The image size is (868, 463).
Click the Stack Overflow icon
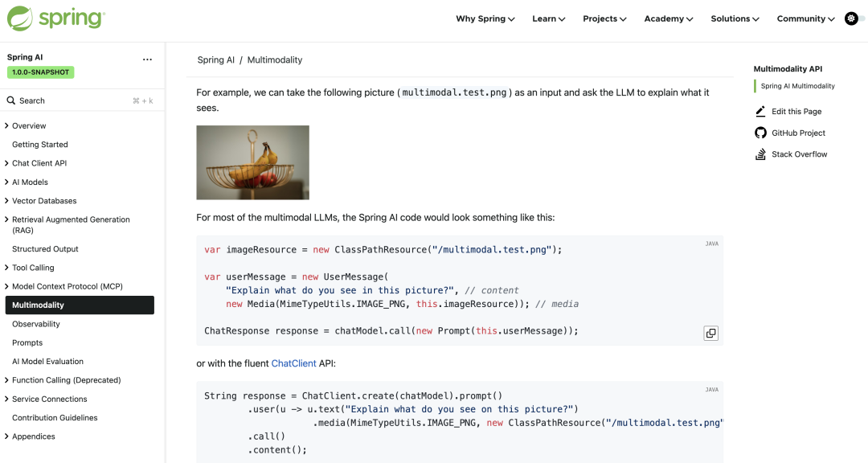click(760, 154)
